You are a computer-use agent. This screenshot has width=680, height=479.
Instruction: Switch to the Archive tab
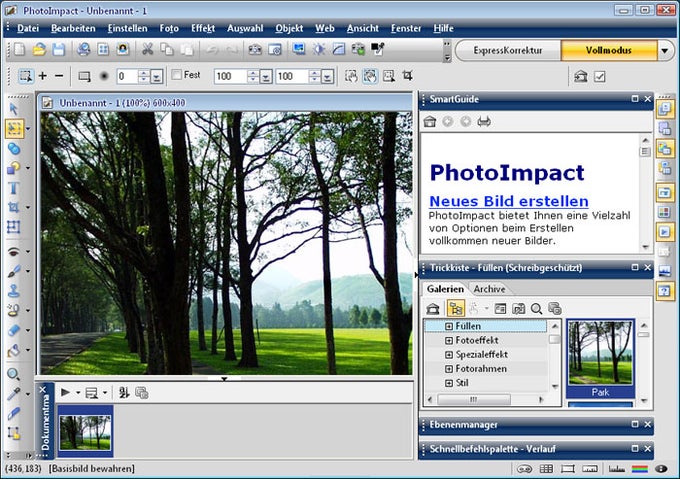click(489, 289)
